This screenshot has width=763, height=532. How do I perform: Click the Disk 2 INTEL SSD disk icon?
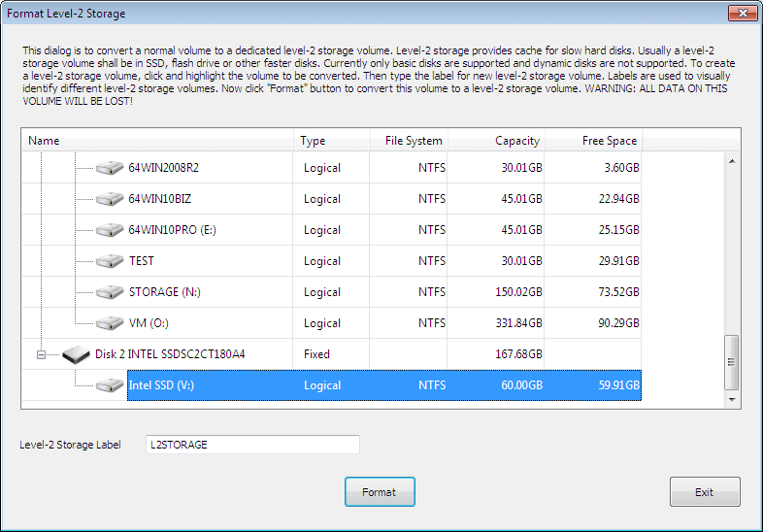(x=77, y=354)
